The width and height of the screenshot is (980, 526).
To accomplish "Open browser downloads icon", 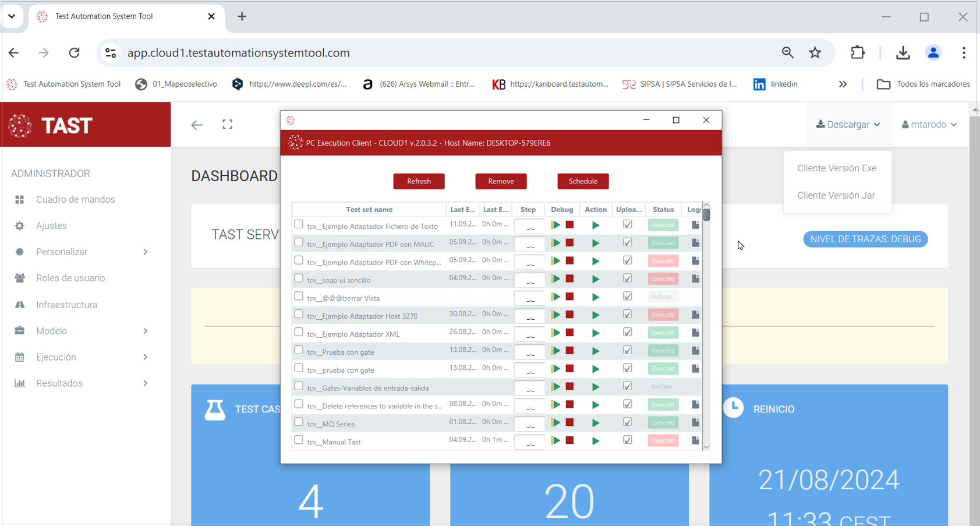I will click(x=903, y=53).
